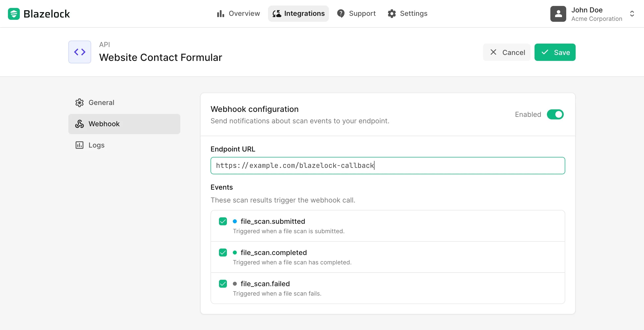Image resolution: width=644 pixels, height=330 pixels.
Task: Click the Support question mark icon
Action: pyautogui.click(x=341, y=13)
